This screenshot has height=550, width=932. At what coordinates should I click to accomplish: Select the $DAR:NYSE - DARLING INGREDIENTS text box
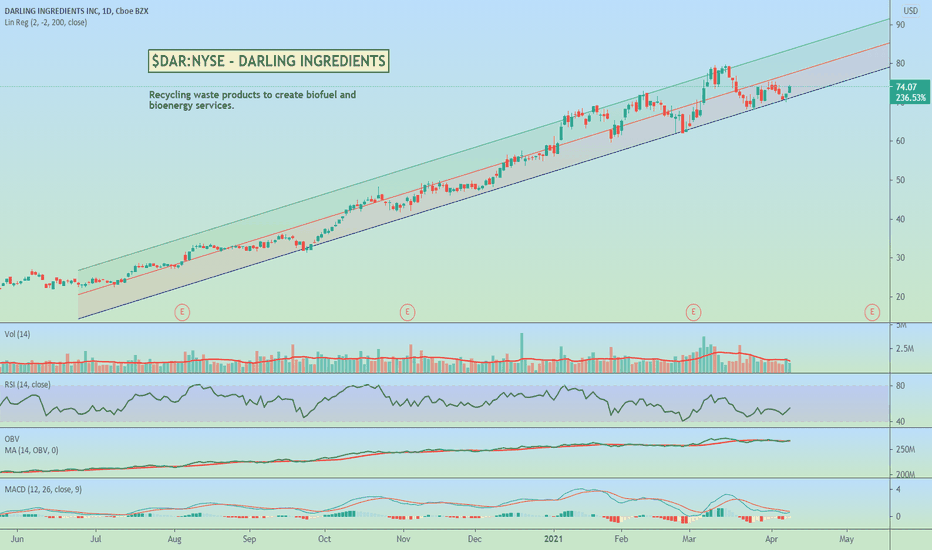click(x=269, y=61)
